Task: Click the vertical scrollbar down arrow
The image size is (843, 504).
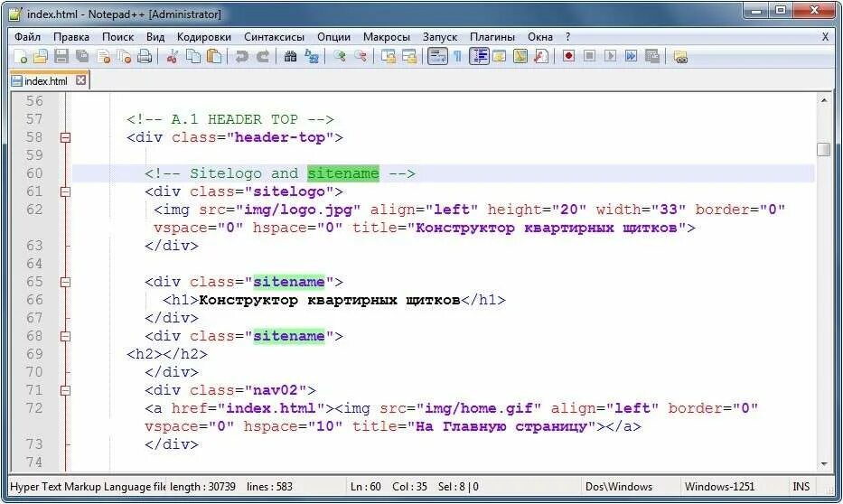Action: pyautogui.click(x=824, y=464)
